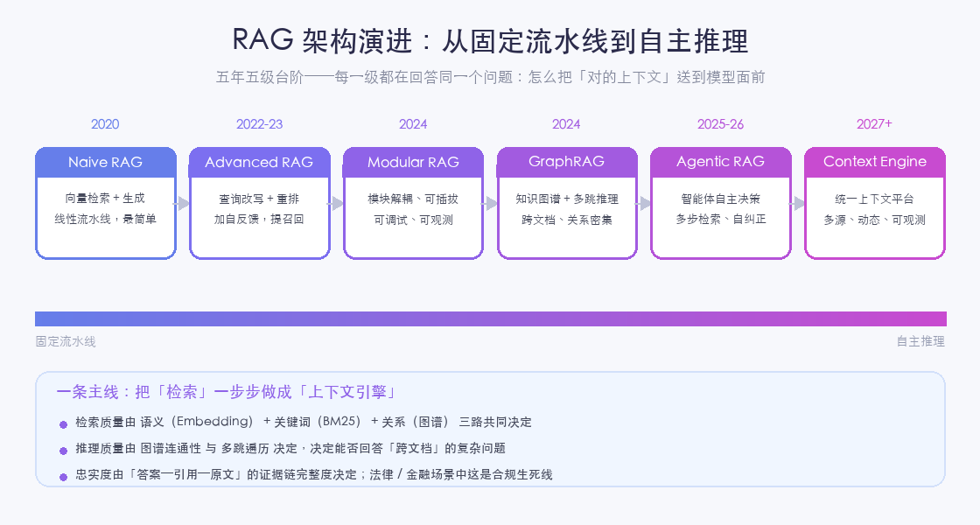
Task: Click the "GraphRAG" card header
Action: (x=567, y=162)
